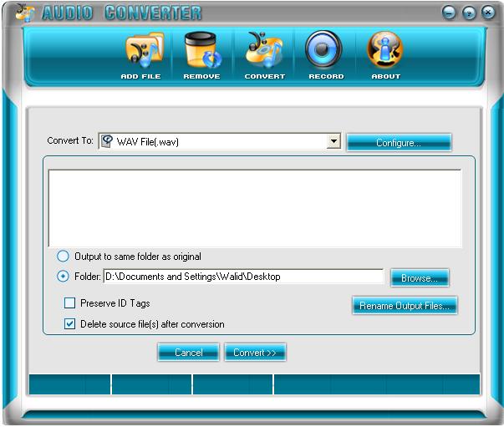Screen dimensions: 504x427
Task: Close the Audio Converter window
Action: tap(488, 13)
